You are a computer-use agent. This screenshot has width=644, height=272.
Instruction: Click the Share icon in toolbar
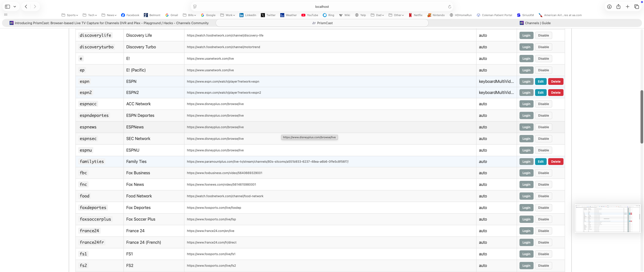click(x=618, y=7)
